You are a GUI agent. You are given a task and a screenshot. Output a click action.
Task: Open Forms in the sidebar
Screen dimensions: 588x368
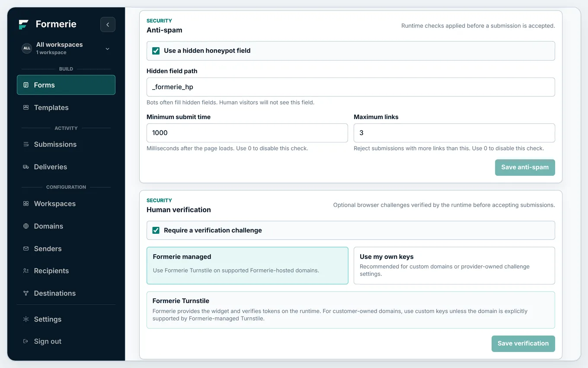pyautogui.click(x=66, y=85)
